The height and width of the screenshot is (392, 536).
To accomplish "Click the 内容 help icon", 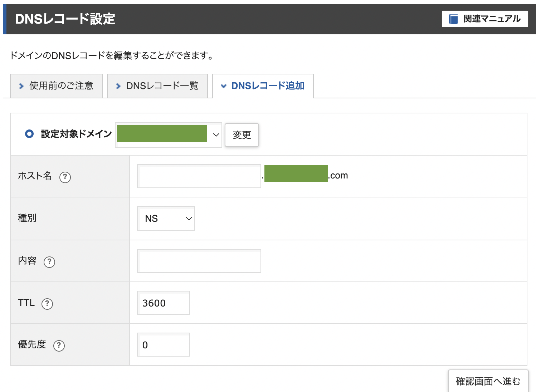I will pyautogui.click(x=49, y=262).
